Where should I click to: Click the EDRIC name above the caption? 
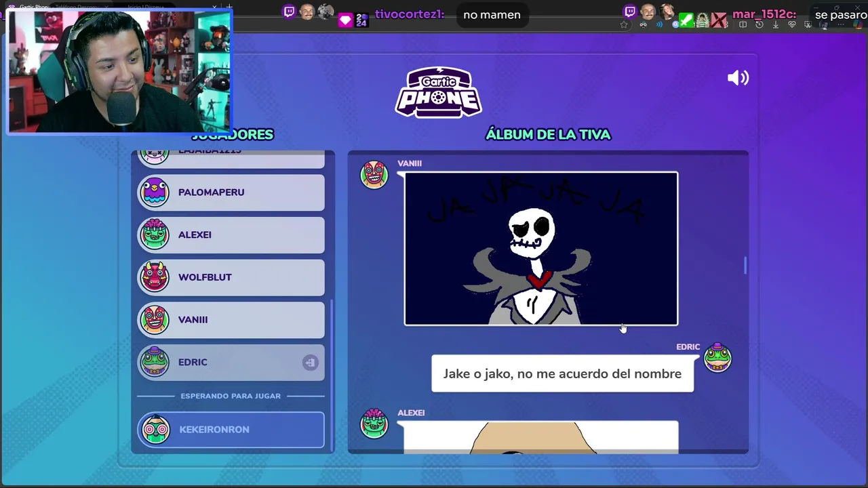coord(688,347)
